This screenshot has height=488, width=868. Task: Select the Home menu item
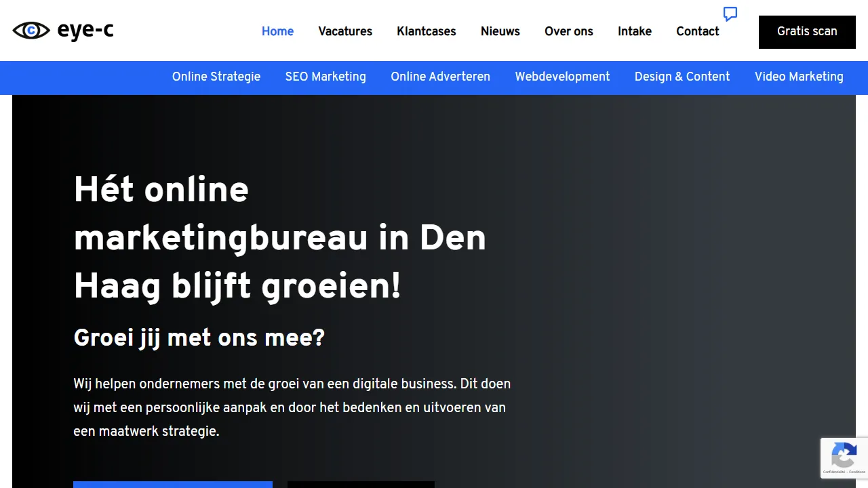pos(277,31)
